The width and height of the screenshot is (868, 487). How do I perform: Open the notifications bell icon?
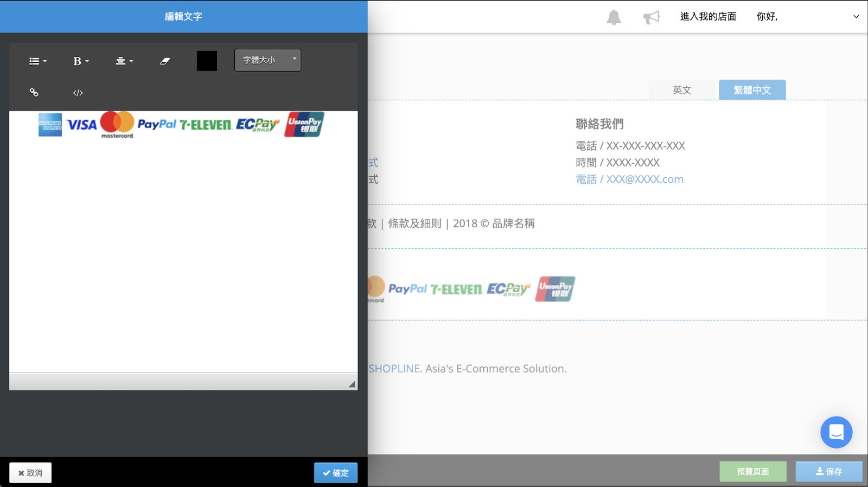tap(614, 17)
